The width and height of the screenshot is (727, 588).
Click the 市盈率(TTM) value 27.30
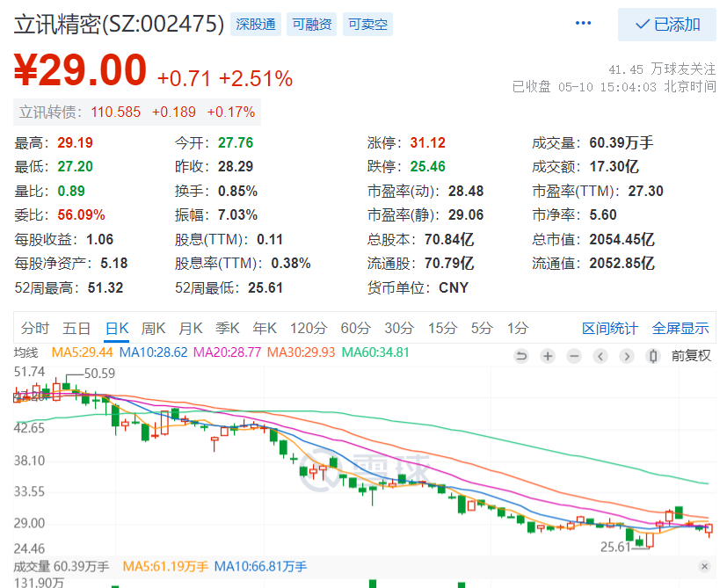tap(646, 191)
